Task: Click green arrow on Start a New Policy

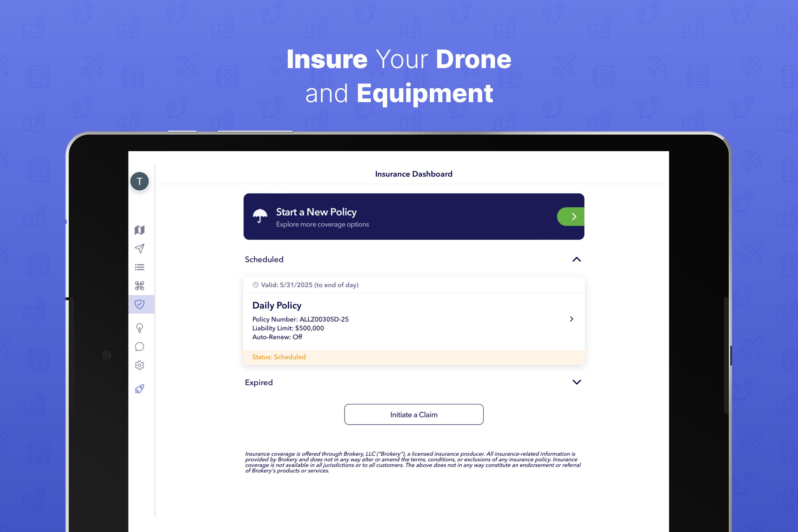Action: click(x=571, y=217)
